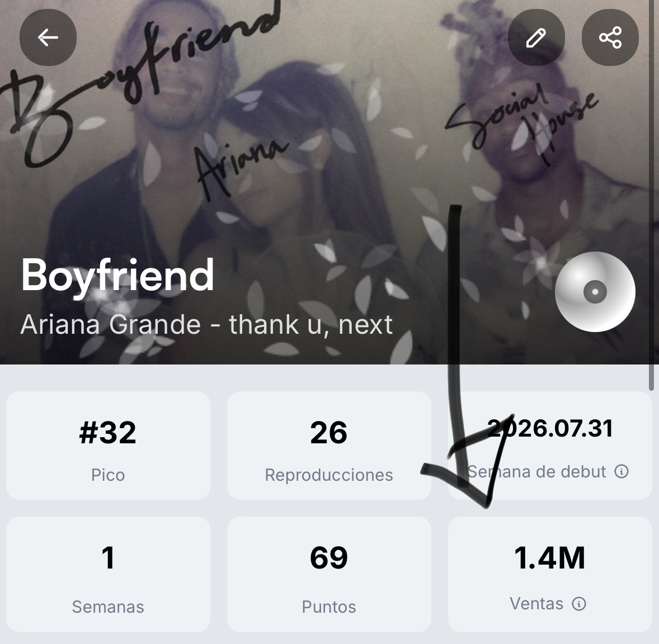
Task: Open the pencil edit icon
Action: (536, 37)
